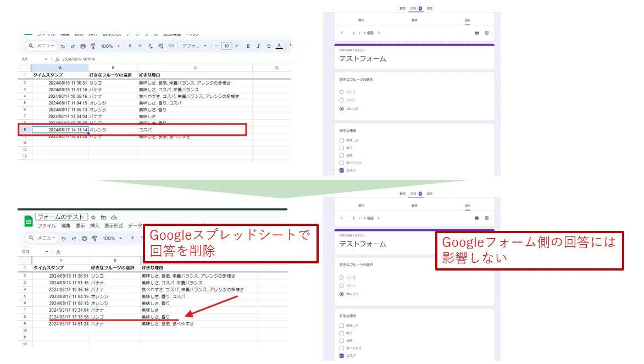Print the response in the upper form
The image size is (644, 364).
477,33
